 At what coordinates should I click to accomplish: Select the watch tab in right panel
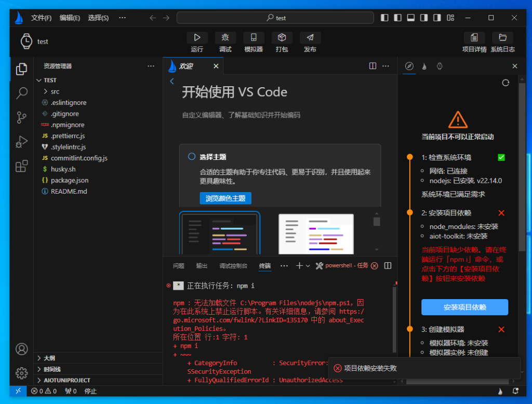[x=440, y=66]
